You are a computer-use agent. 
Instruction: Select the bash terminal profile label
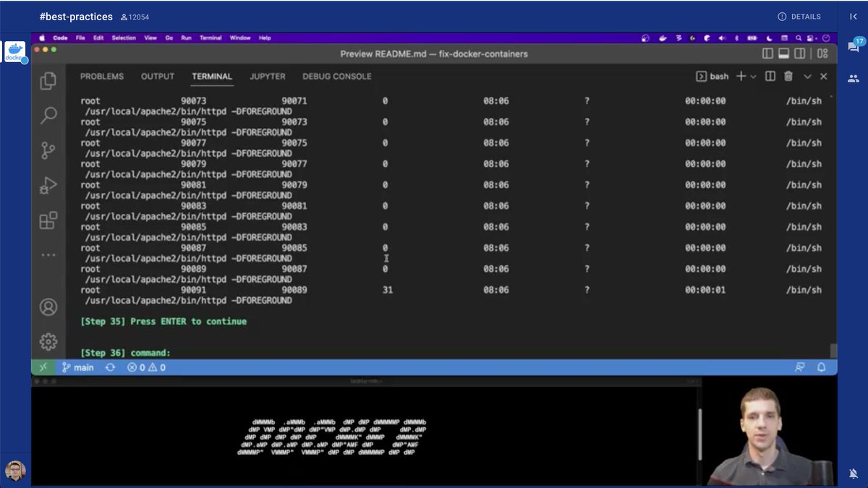(x=712, y=76)
